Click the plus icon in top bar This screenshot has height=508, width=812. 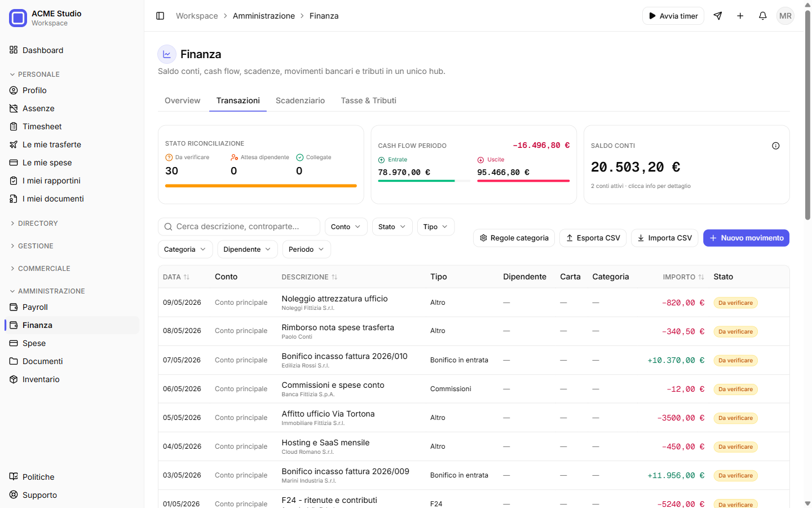coord(740,16)
